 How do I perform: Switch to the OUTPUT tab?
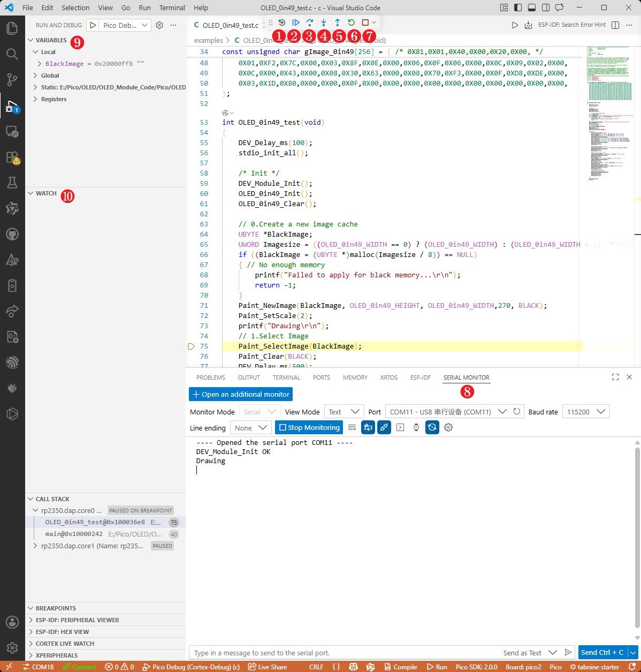[x=249, y=377]
